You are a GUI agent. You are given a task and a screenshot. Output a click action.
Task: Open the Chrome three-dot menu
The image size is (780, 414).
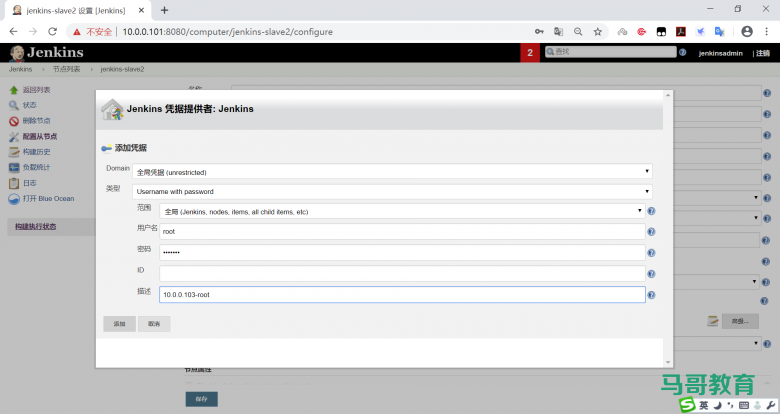coord(766,31)
